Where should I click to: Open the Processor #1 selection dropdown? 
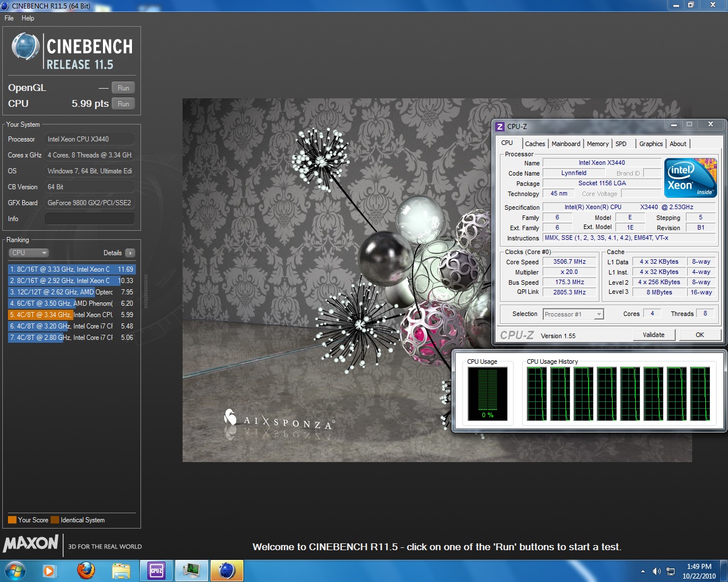pyautogui.click(x=573, y=314)
